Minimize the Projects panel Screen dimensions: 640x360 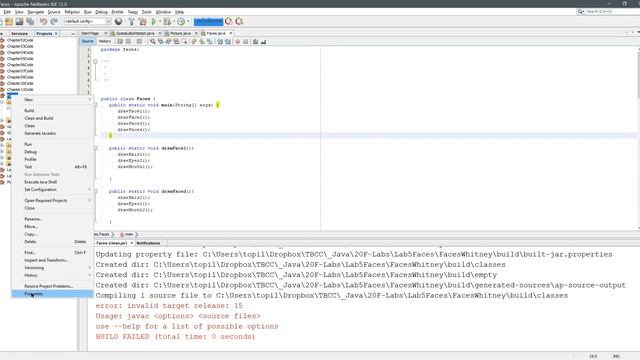(73, 33)
